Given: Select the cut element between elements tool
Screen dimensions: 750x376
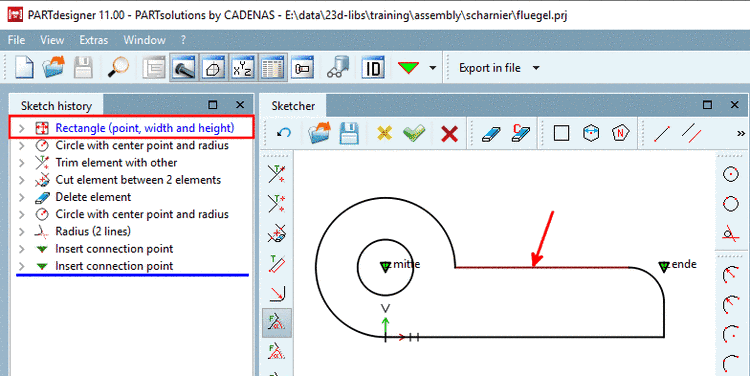Looking at the screenshot, I should [276, 233].
